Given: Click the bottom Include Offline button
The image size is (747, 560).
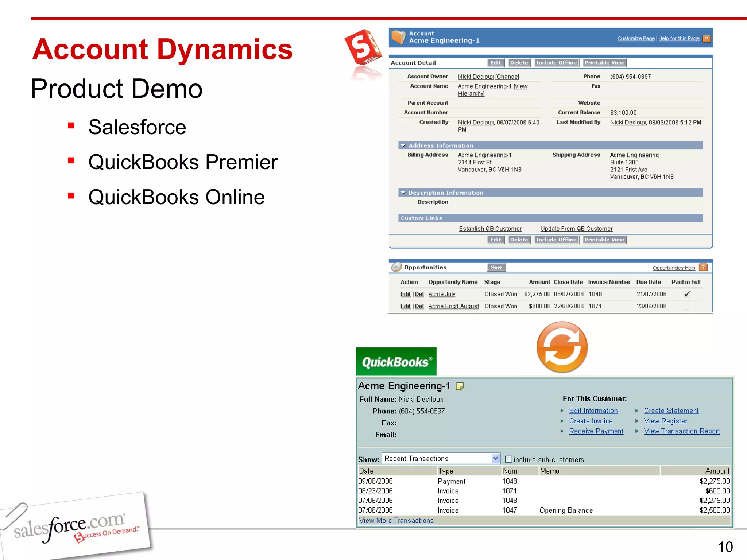Looking at the screenshot, I should [556, 240].
